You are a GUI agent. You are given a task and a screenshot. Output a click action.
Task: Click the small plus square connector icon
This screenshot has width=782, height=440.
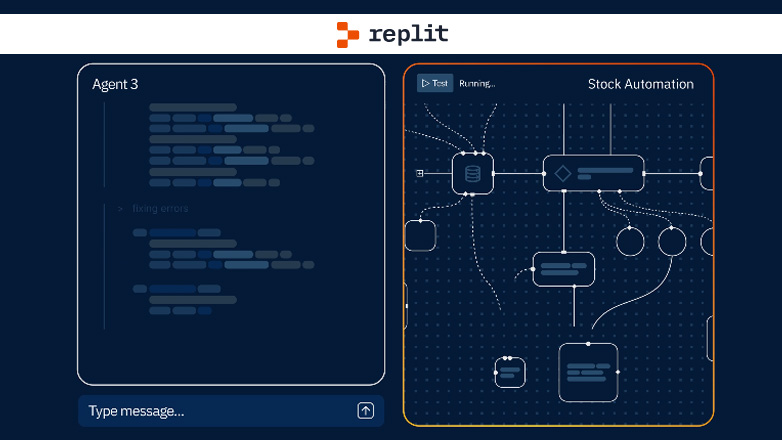point(420,173)
